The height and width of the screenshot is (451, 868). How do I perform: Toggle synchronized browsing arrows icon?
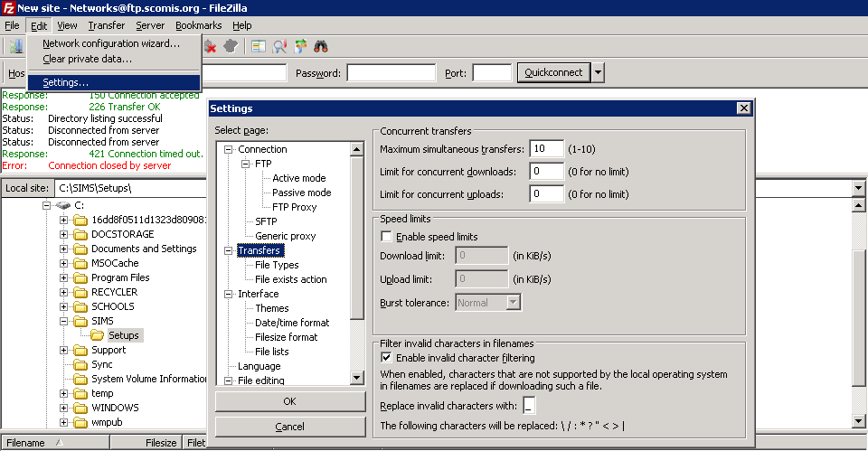click(300, 46)
